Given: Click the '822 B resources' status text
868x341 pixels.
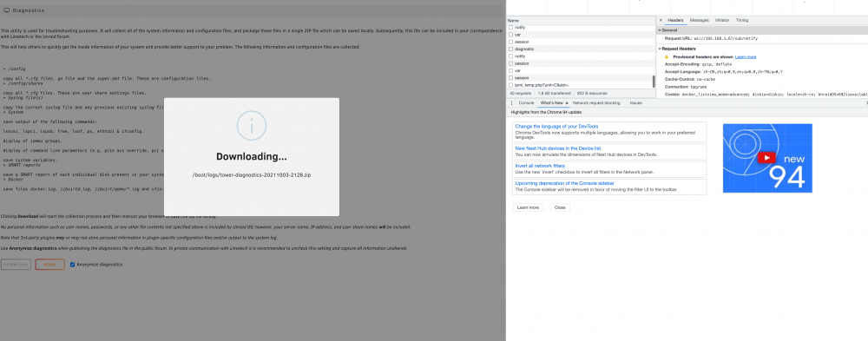Looking at the screenshot, I should click(592, 94).
